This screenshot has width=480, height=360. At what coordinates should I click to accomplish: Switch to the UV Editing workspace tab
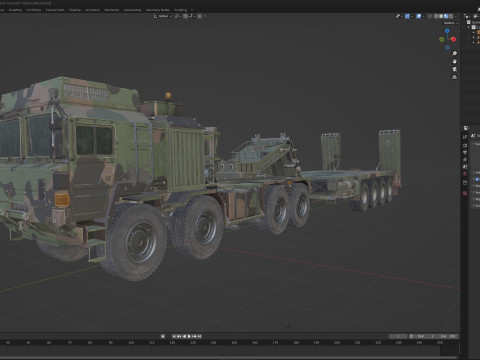33,10
